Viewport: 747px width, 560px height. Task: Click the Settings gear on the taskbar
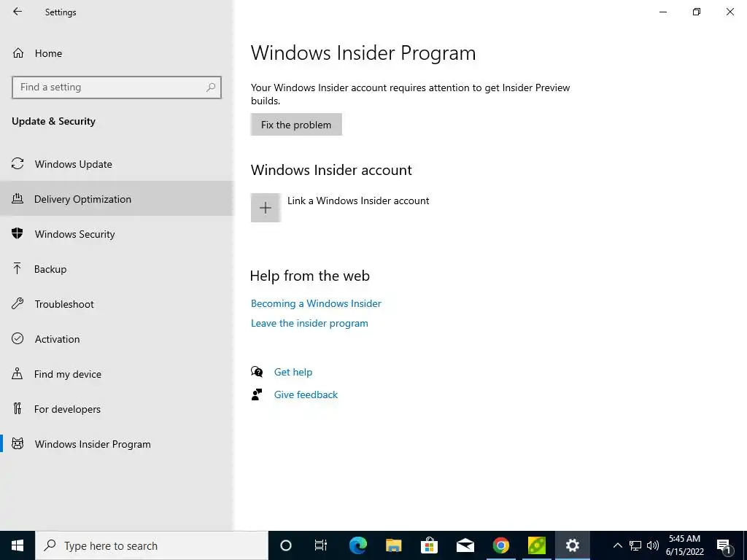point(572,545)
